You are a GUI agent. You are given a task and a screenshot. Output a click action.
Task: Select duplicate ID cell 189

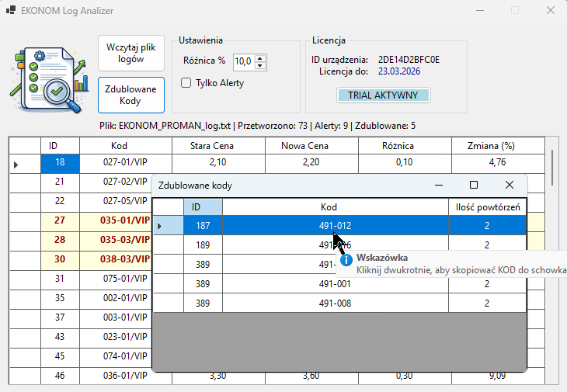(x=203, y=245)
